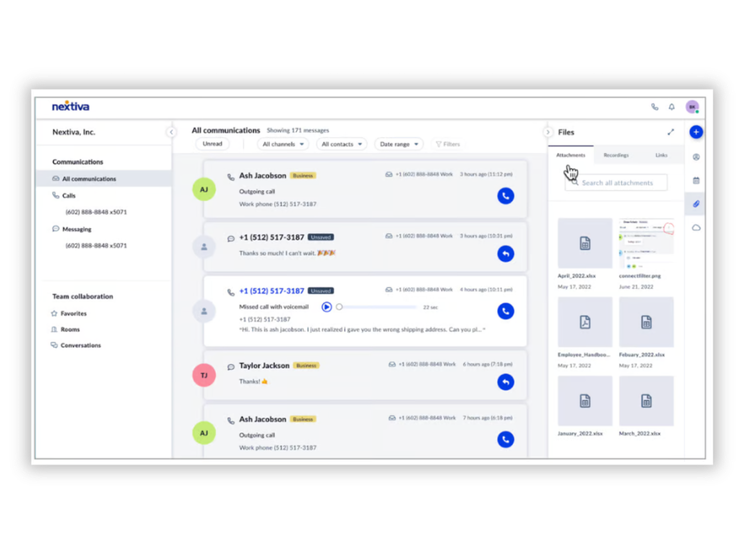
Task: Open the contacts icon in right sidebar
Action: 696,157
